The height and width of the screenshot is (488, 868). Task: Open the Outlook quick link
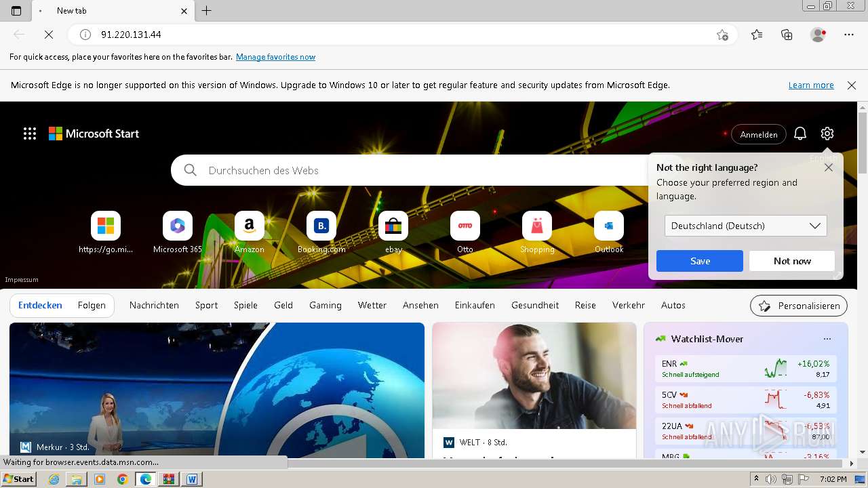[x=609, y=232]
